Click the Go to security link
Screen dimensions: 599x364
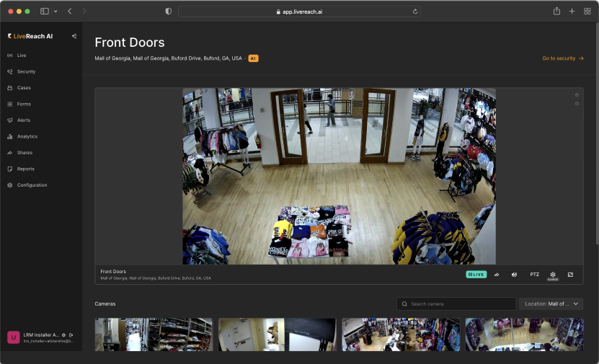562,58
